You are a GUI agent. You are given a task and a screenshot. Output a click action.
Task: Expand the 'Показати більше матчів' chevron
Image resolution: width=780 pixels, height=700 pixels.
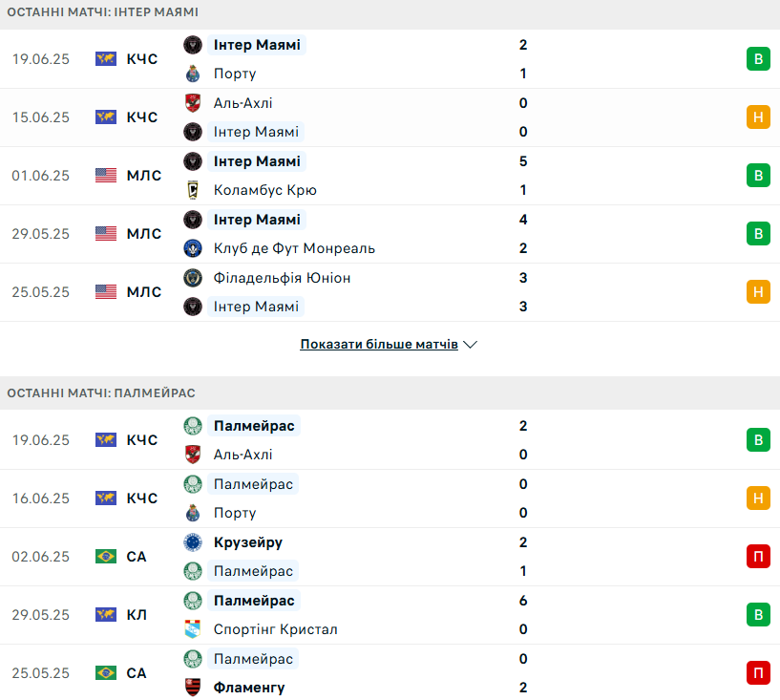(x=470, y=344)
